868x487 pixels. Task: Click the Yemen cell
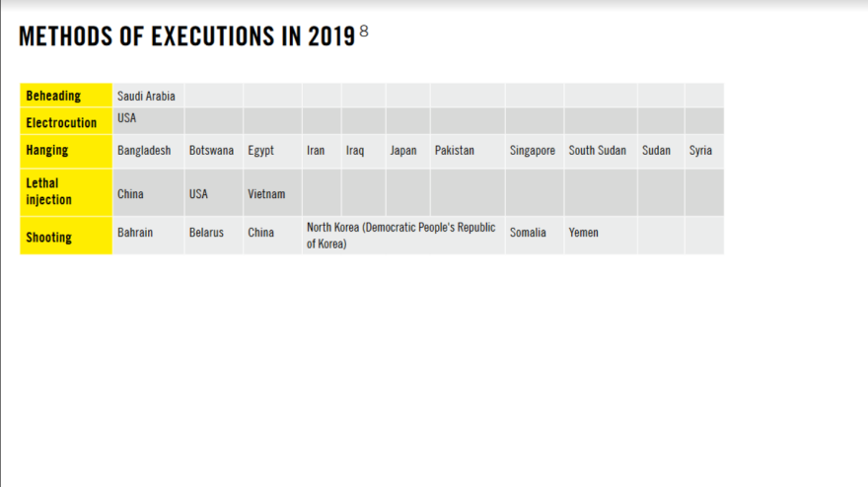[583, 233]
